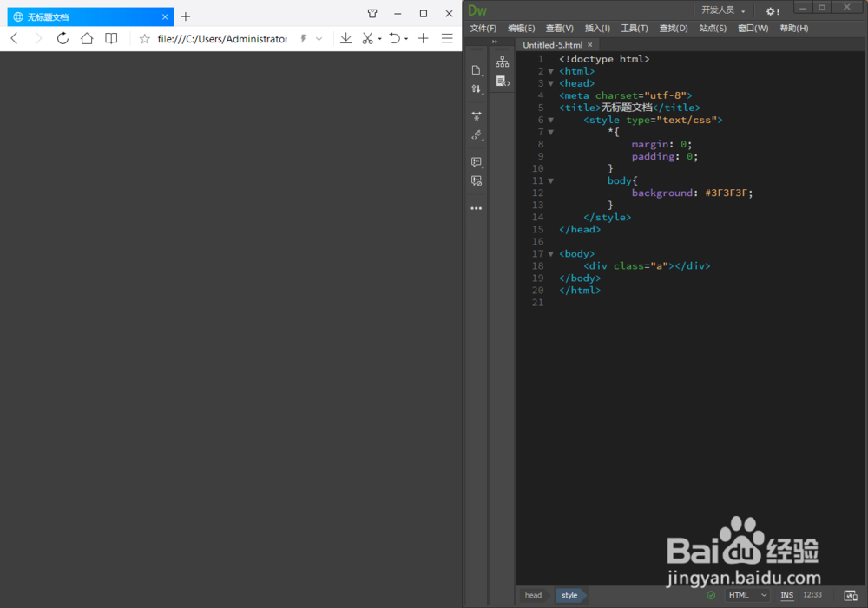Click the browser undo closed tab icon
Screen dimensions: 868x608
click(x=395, y=38)
